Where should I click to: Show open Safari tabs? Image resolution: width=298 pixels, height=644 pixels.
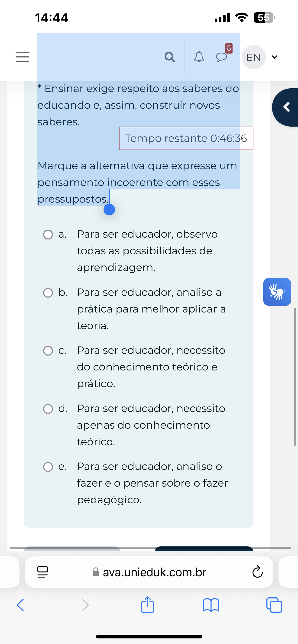coord(274,605)
